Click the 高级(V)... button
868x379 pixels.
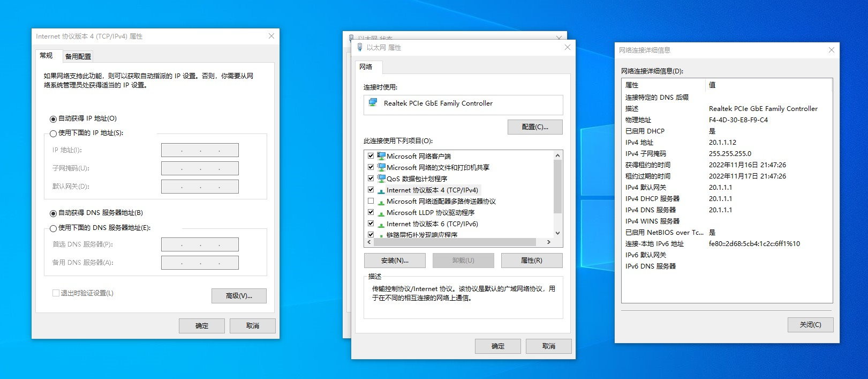coord(239,296)
